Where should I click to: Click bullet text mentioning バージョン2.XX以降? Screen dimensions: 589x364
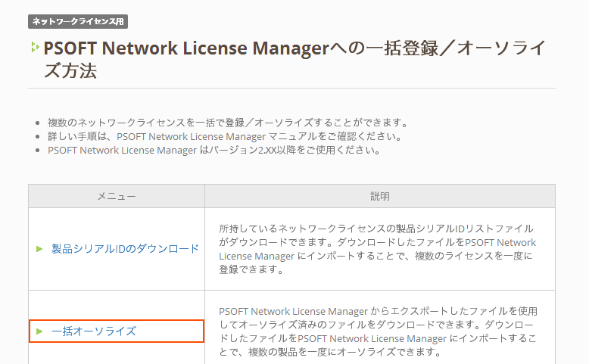click(x=213, y=150)
